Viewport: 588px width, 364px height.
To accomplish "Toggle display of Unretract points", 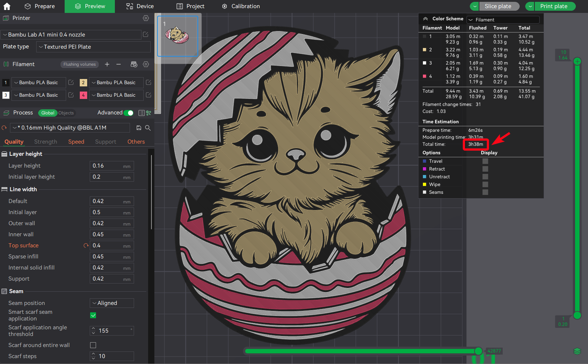I will coord(485,177).
